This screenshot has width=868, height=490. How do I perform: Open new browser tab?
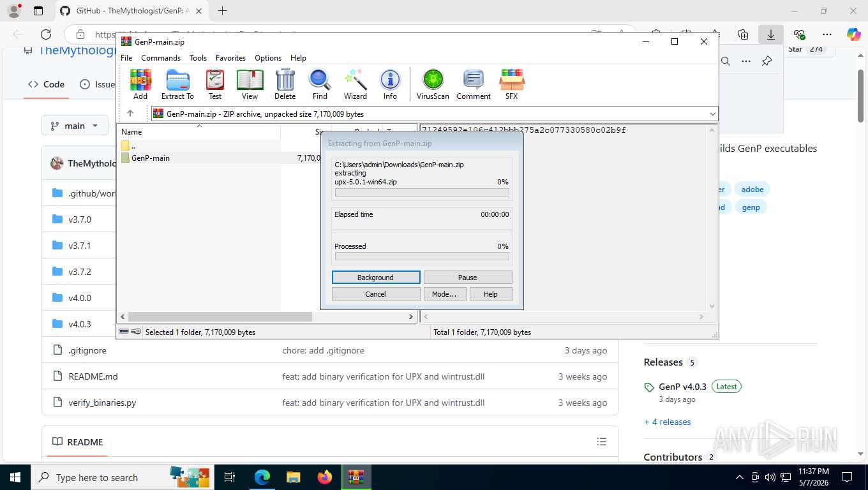coord(222,11)
